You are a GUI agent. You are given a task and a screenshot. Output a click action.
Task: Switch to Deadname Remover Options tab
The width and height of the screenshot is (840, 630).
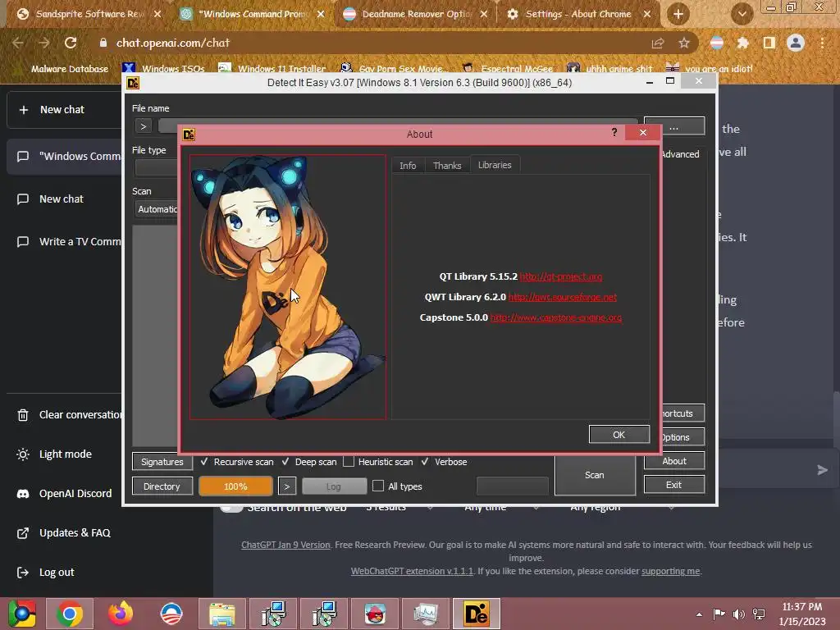(x=415, y=14)
